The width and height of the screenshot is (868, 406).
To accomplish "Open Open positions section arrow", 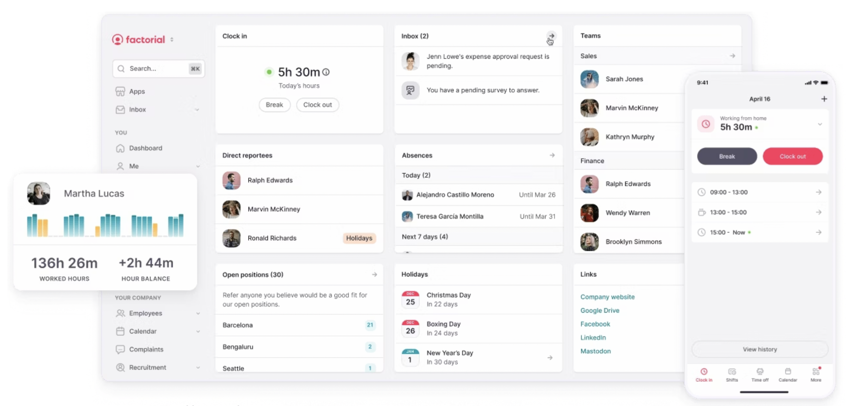I will coord(374,274).
